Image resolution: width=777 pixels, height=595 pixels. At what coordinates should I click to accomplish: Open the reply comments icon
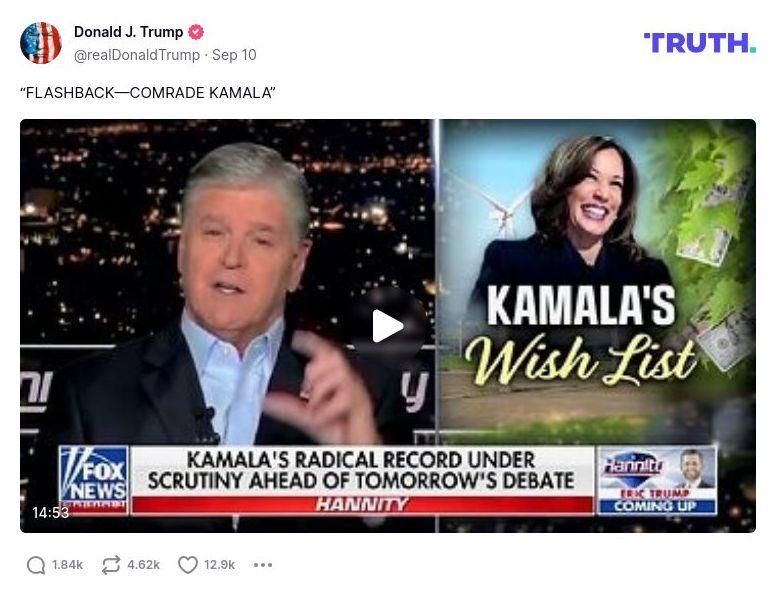pyautogui.click(x=36, y=565)
